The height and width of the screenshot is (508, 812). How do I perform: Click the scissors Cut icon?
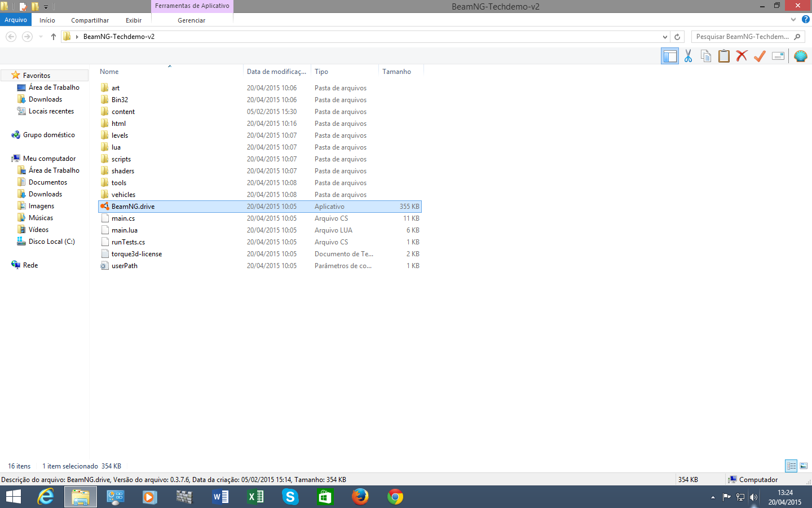[x=688, y=56]
